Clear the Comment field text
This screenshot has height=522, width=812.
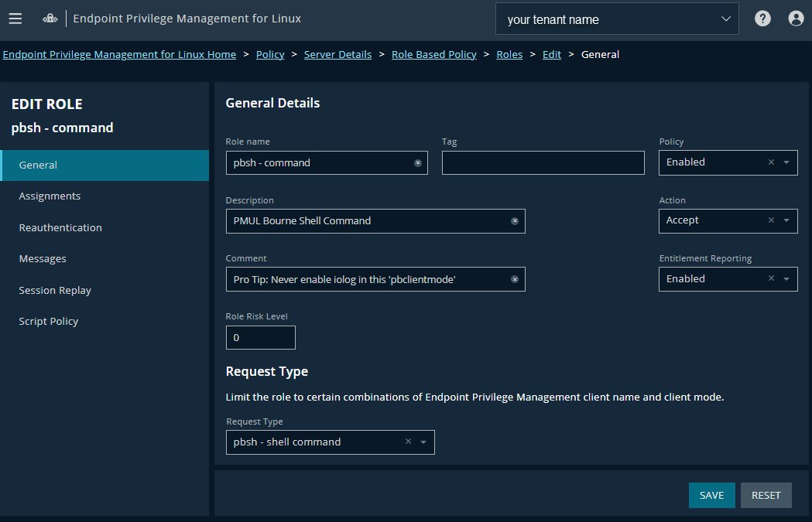click(515, 279)
